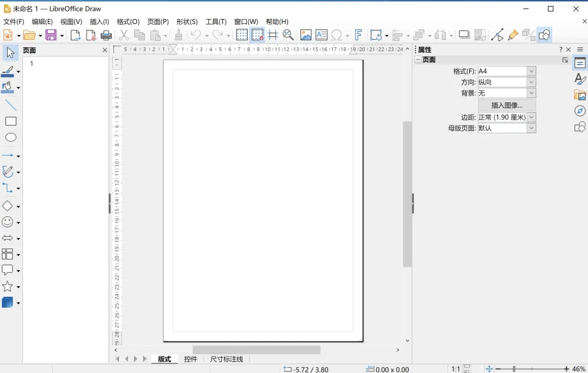
Task: Open the line color dropdown arrow
Action: [18, 72]
